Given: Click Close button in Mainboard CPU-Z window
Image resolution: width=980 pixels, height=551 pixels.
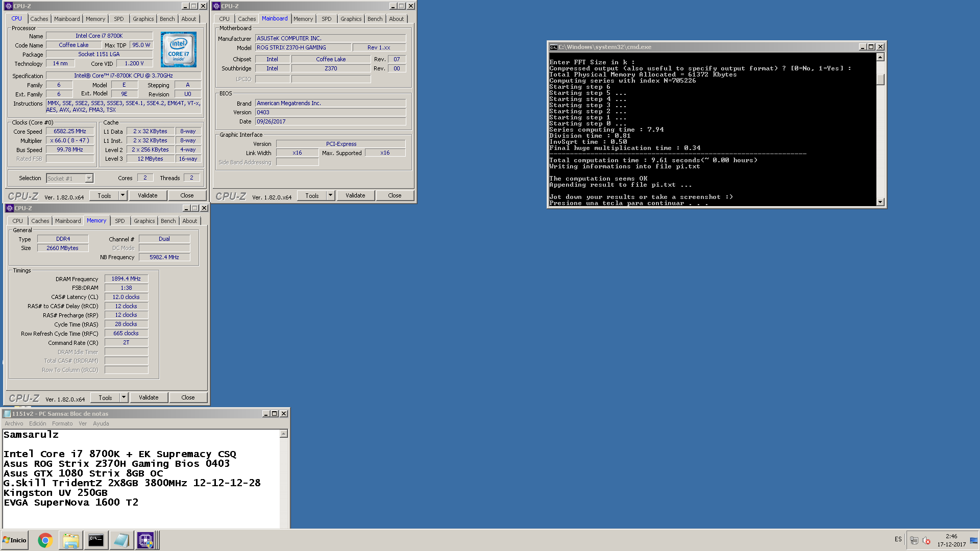Looking at the screenshot, I should [x=395, y=195].
